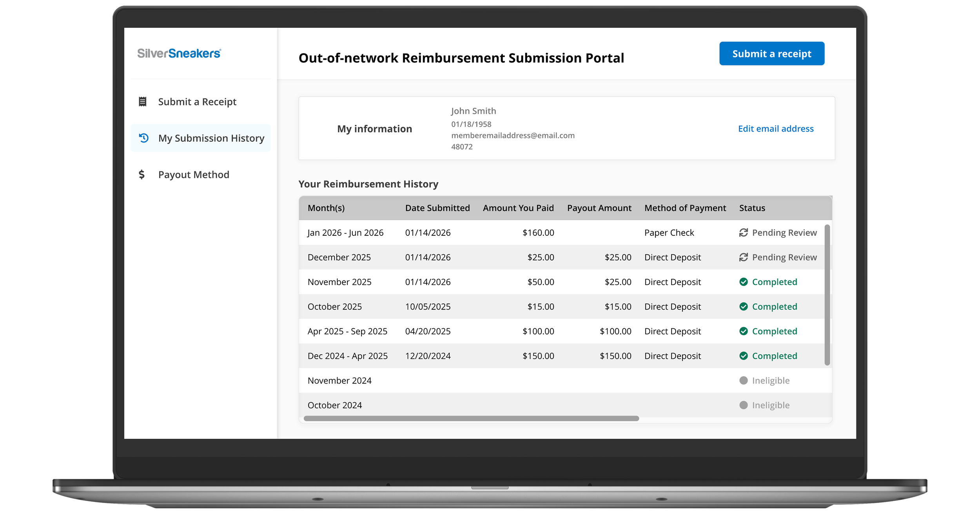The width and height of the screenshot is (980, 514).
Task: Select My Submission History in the sidebar
Action: [x=201, y=138]
